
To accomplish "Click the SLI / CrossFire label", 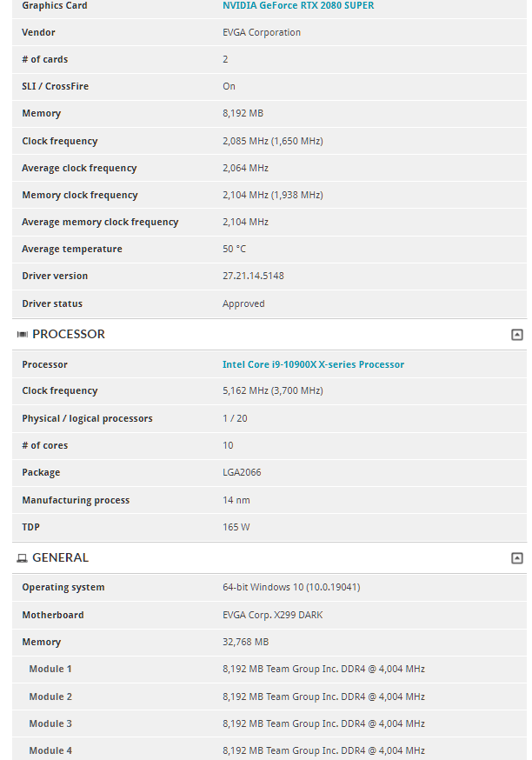I will click(55, 86).
